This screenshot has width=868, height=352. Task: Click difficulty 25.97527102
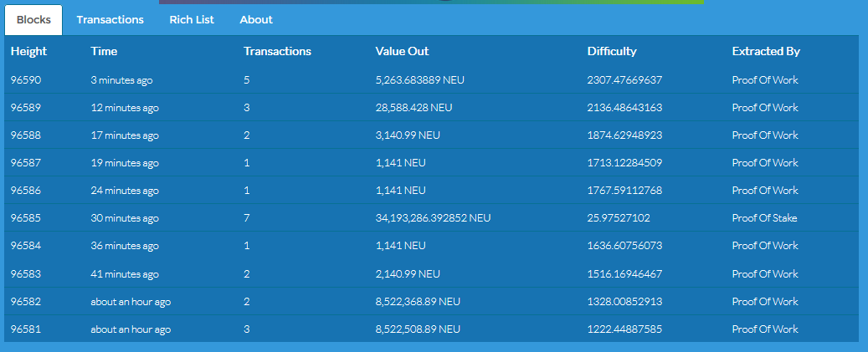619,218
